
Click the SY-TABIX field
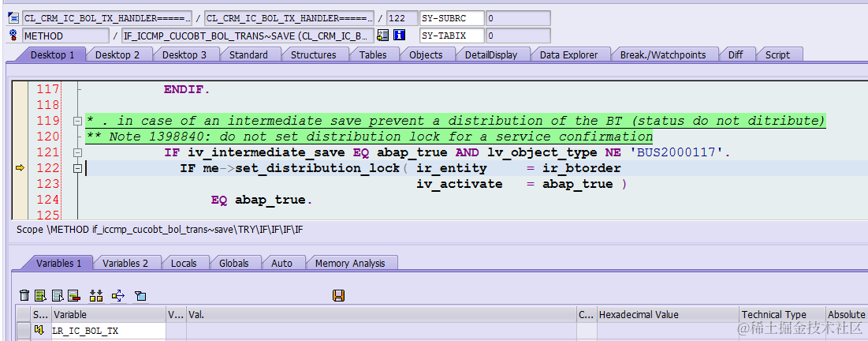pos(452,36)
